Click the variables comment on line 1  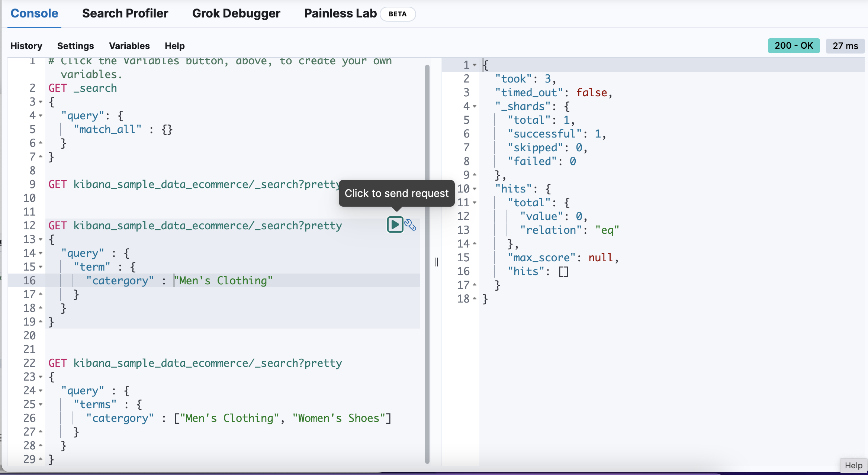[220, 67]
